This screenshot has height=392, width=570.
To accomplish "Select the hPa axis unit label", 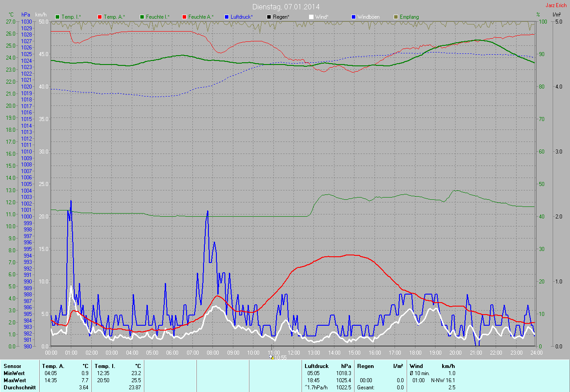I will [26, 15].
